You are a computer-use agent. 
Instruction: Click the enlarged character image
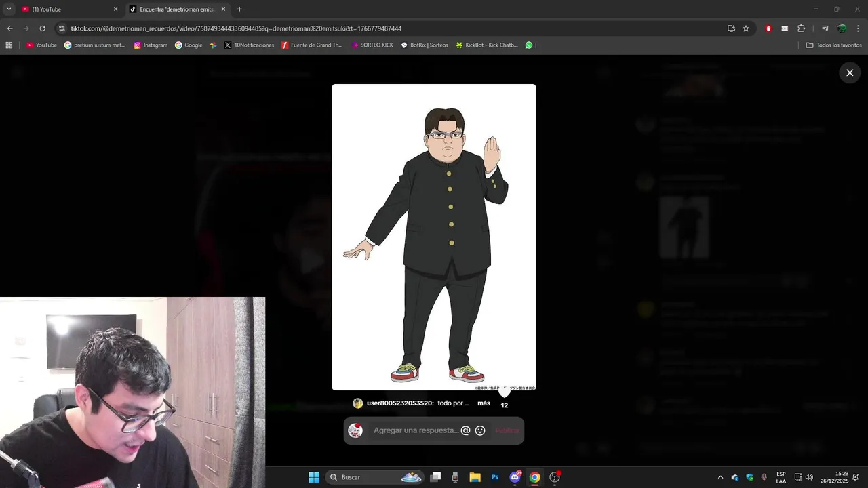tap(434, 237)
